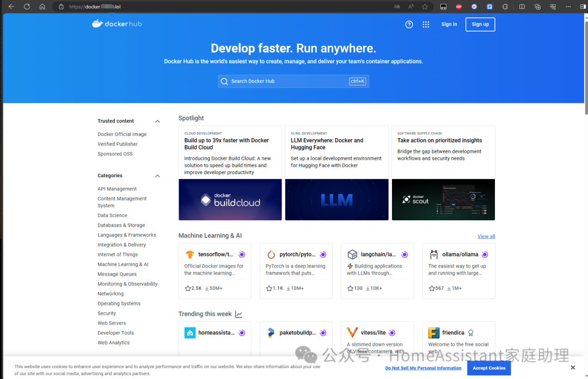
Task: Click the paketobuildpacks logo icon
Action: pyautogui.click(x=271, y=333)
